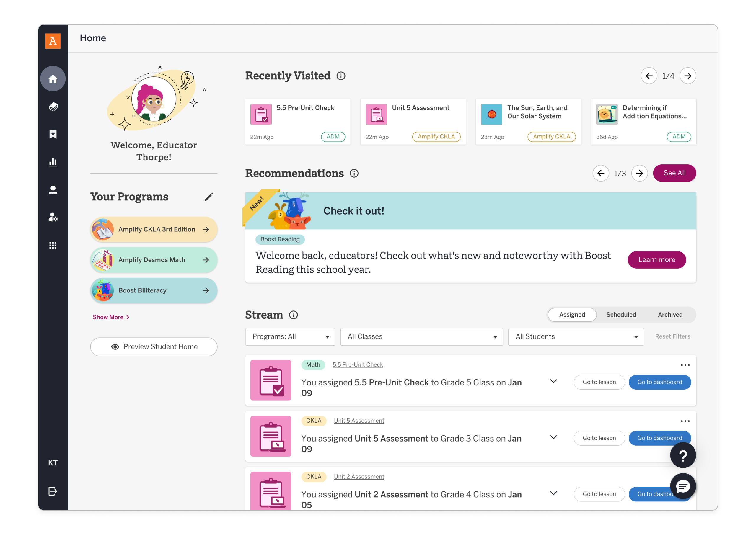This screenshot has width=756, height=533.
Task: Switch the Stream to Scheduled
Action: coord(621,315)
